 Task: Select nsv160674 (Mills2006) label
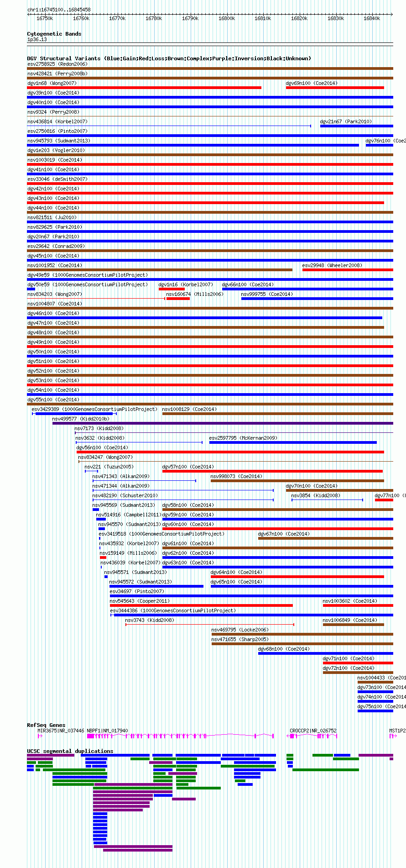(x=195, y=294)
